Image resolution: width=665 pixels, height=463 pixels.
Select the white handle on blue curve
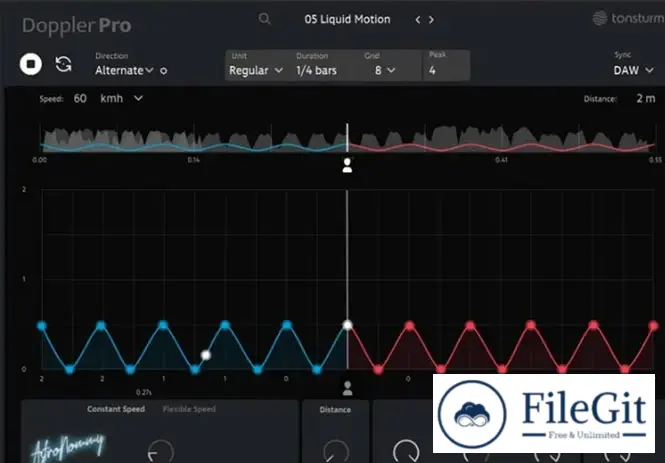[206, 355]
